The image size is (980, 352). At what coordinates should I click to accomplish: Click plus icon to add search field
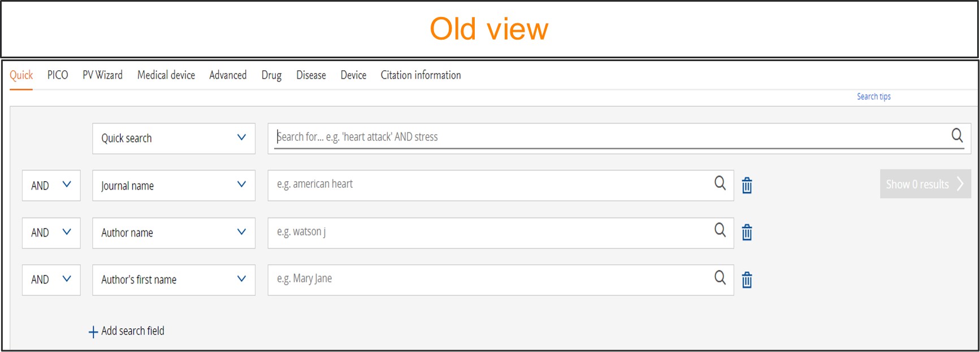pyautogui.click(x=93, y=332)
